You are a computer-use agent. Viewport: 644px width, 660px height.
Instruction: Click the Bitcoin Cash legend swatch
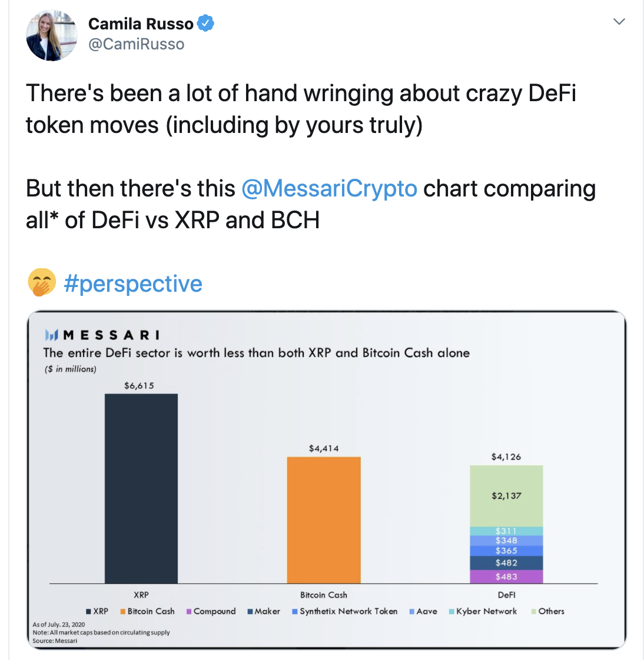point(123,612)
